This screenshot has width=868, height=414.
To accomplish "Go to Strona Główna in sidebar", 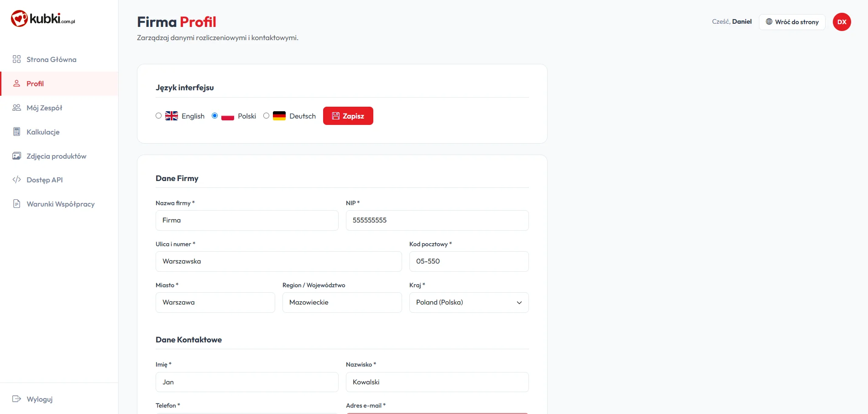I will pos(59,59).
